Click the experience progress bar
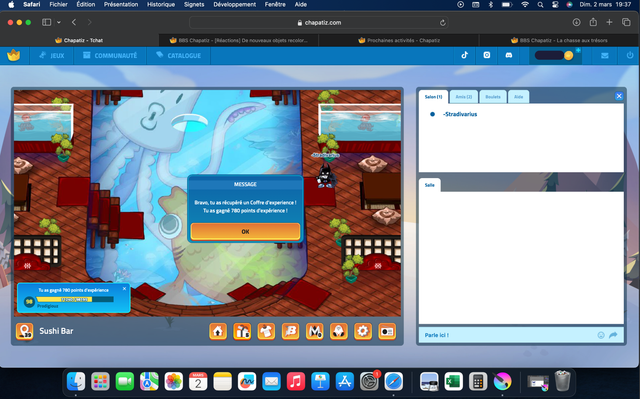Image resolution: width=640 pixels, height=399 pixels. coord(75,299)
